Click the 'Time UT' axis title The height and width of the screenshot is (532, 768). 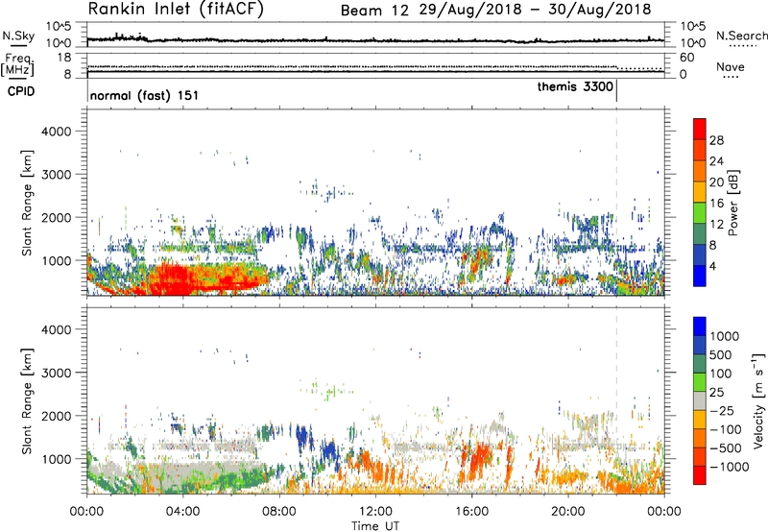375,526
